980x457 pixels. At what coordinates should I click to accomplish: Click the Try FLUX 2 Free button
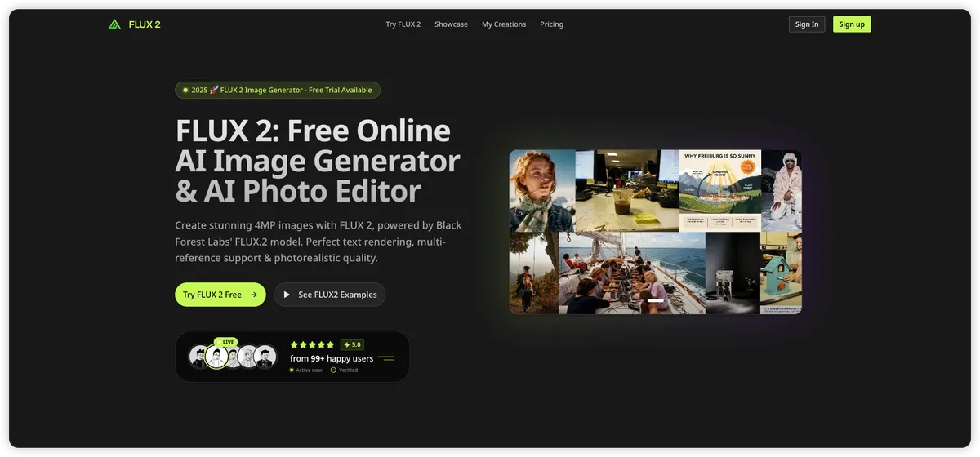tap(220, 295)
